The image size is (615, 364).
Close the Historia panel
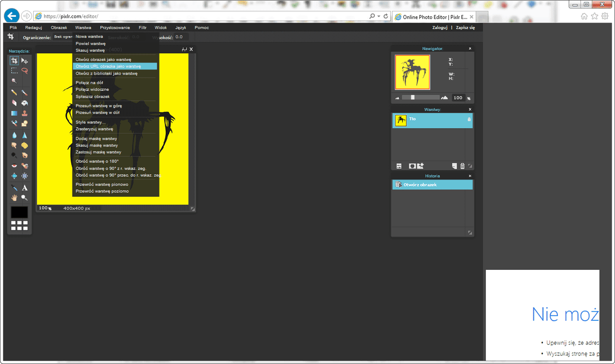(470, 176)
